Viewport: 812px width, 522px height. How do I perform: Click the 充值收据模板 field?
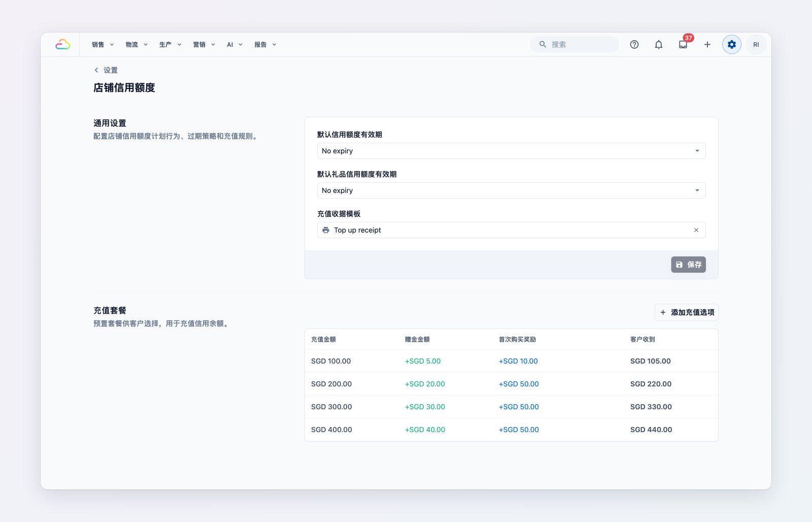[x=512, y=230]
